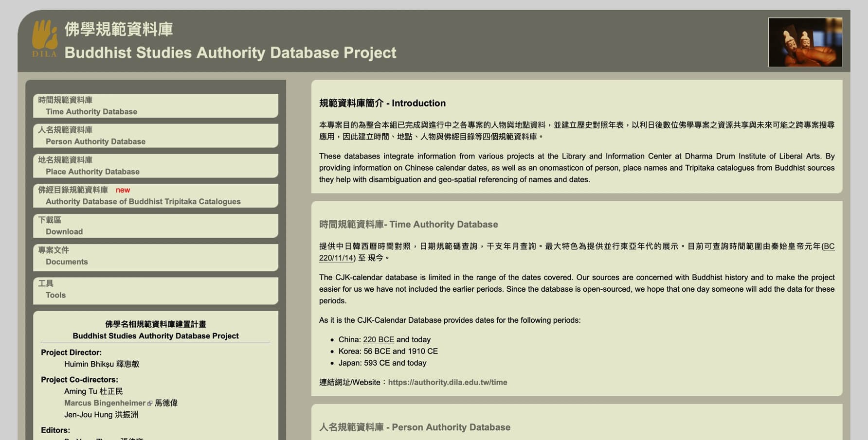The height and width of the screenshot is (440, 868).
Task: Click the Chinese site title 佛學規範資料庫
Action: [x=119, y=29]
